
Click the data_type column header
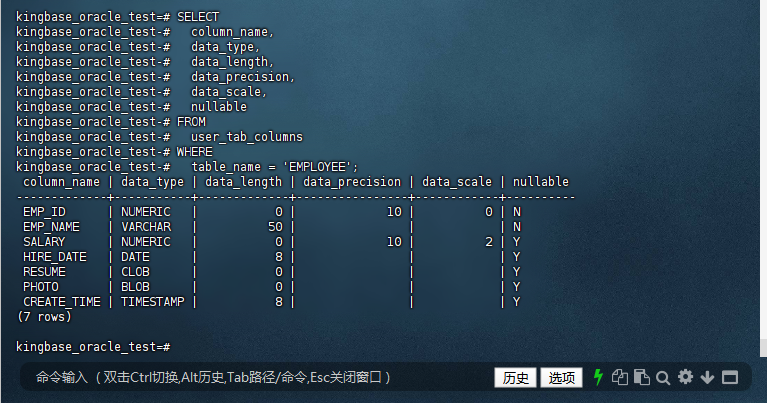pos(152,182)
